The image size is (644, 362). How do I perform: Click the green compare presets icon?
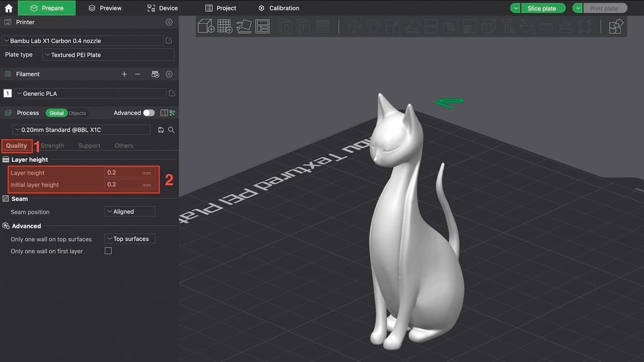(172, 113)
